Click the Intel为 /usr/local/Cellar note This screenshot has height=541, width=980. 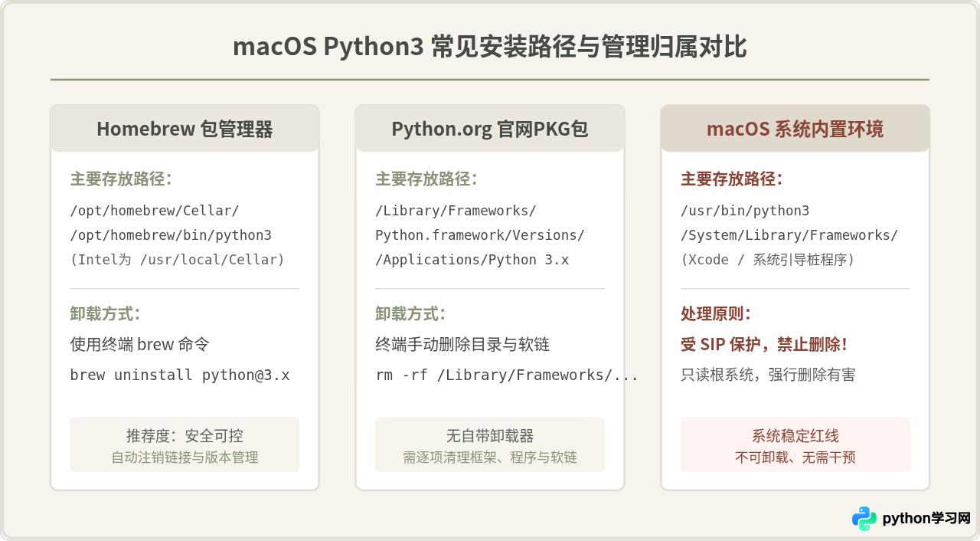coord(177,259)
